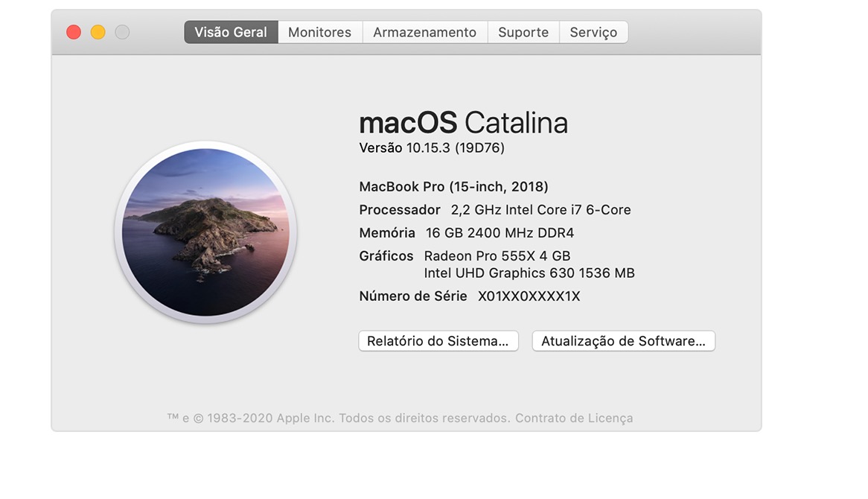Click the macOS Catalina heading

[x=463, y=123]
